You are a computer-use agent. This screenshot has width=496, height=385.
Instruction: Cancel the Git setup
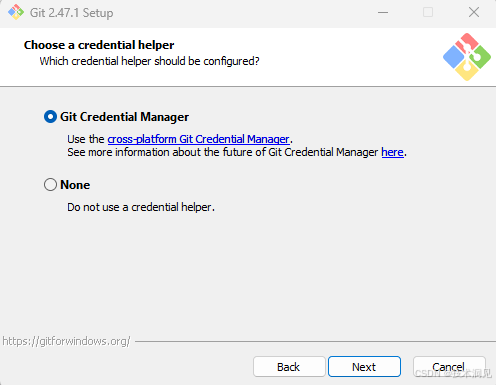(449, 367)
